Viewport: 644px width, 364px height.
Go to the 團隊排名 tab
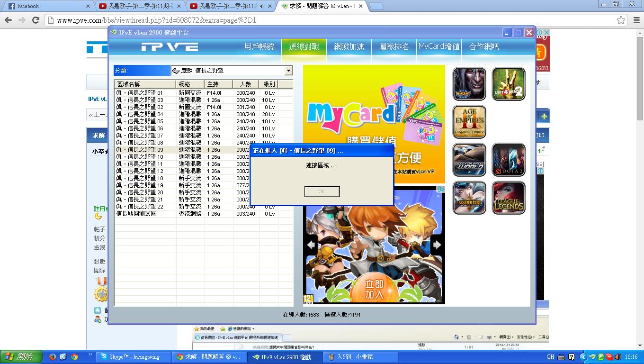(x=394, y=47)
